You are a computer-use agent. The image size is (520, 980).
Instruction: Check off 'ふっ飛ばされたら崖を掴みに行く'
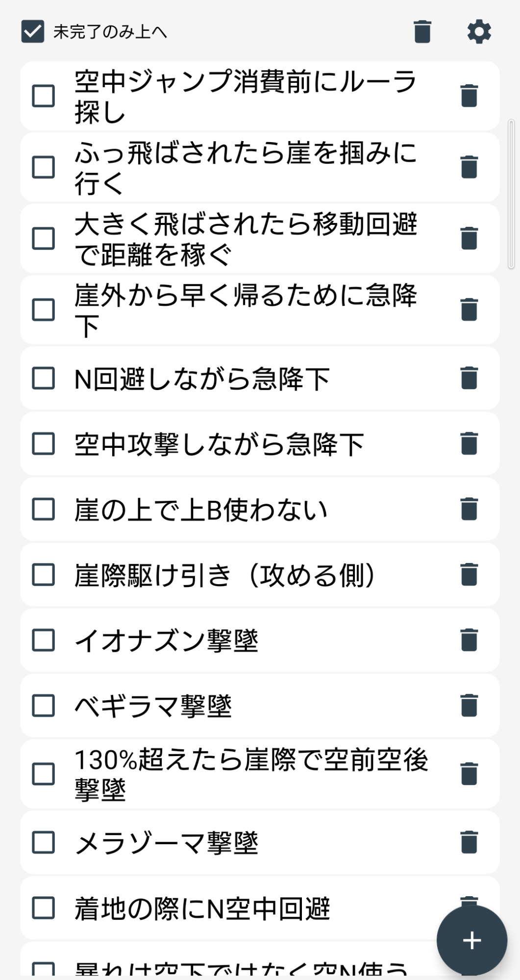click(43, 167)
